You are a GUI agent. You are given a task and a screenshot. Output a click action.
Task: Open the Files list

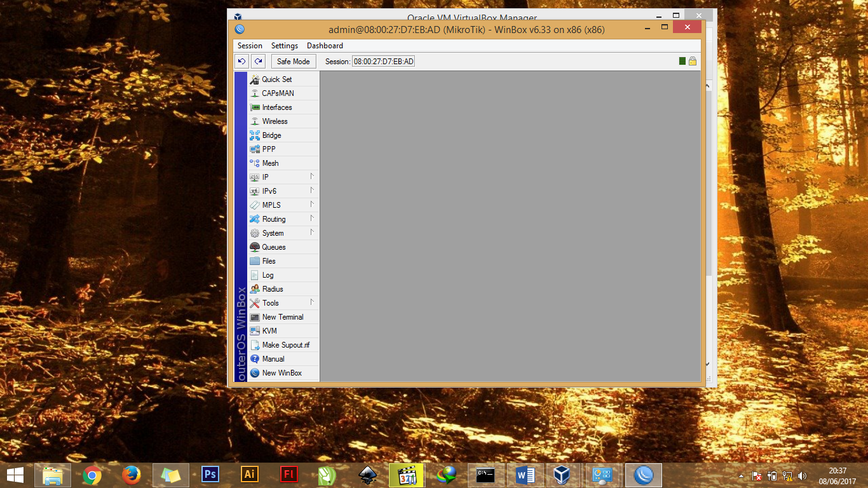[x=283, y=261]
